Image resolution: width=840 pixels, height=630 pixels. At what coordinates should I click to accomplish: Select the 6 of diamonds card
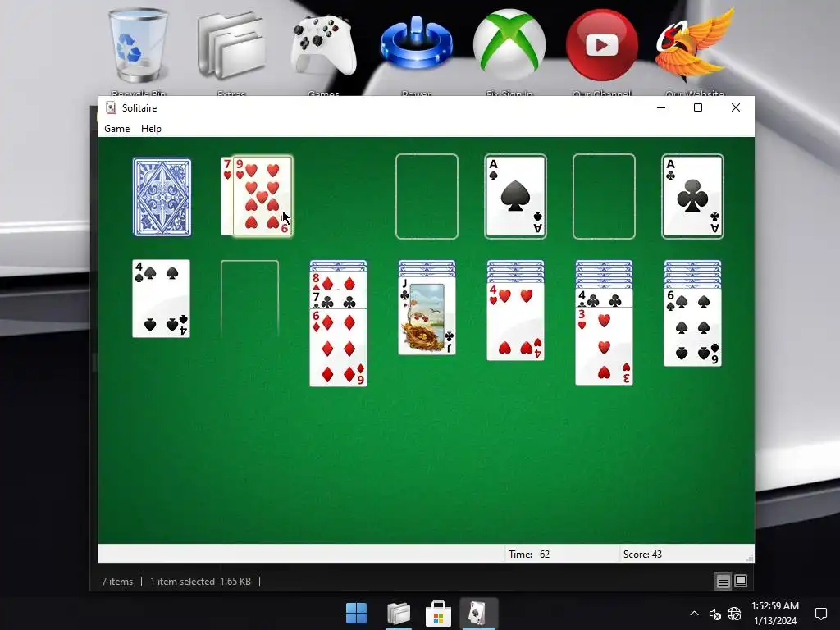(338, 347)
